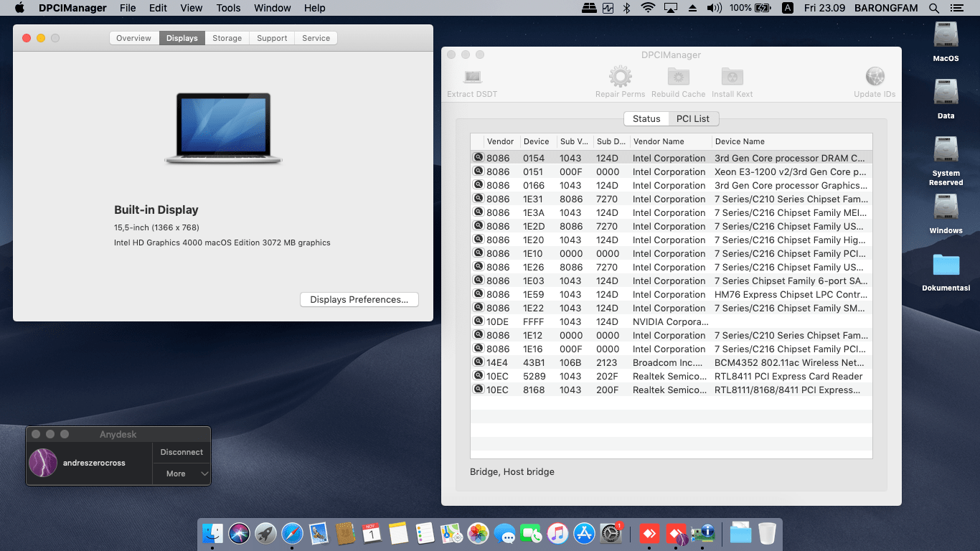Click the lookup magnifier on the BCM4352 row
Image resolution: width=980 pixels, height=551 pixels.
(x=479, y=362)
